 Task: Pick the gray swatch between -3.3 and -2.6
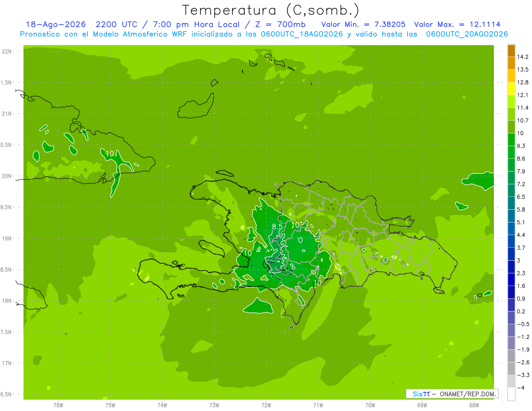511,368
